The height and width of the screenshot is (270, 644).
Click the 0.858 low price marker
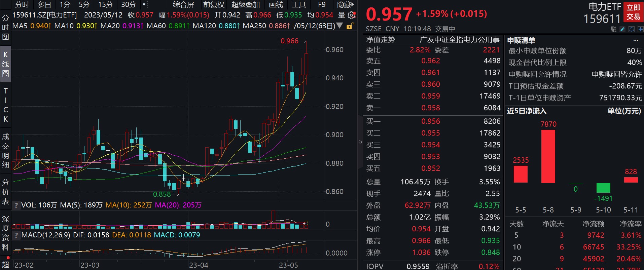(162, 194)
